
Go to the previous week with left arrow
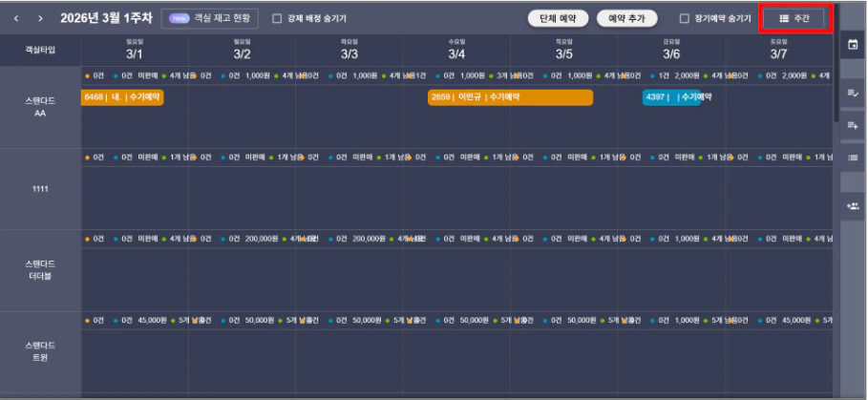[x=16, y=18]
